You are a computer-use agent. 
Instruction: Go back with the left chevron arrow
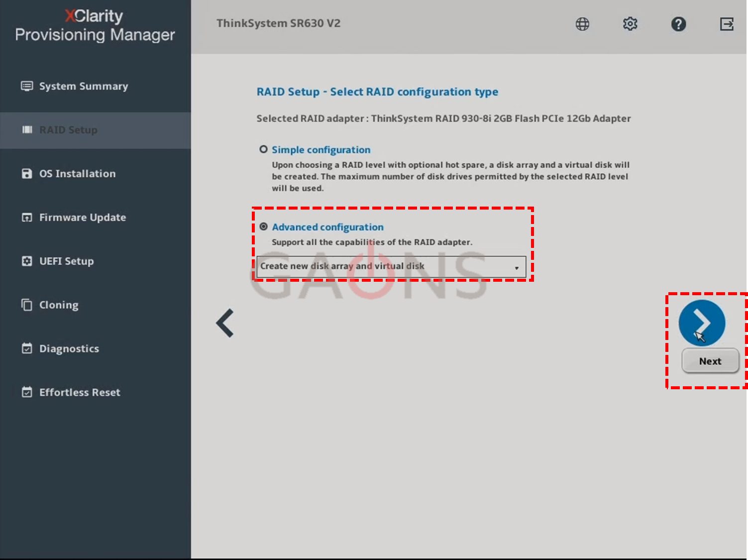point(225,323)
